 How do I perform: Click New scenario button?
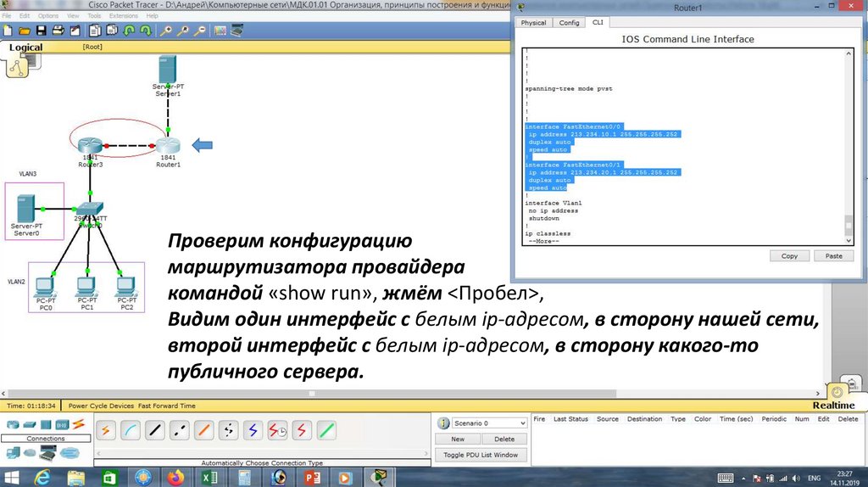coord(458,439)
